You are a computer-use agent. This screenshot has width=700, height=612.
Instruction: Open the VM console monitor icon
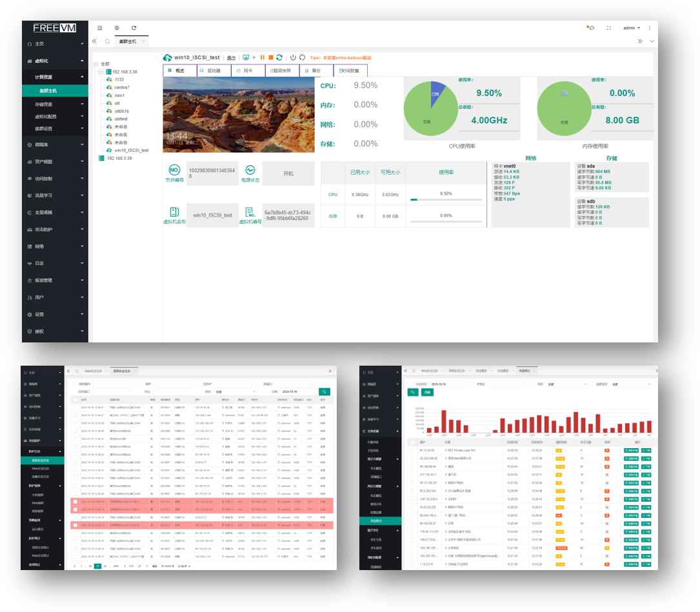point(246,57)
